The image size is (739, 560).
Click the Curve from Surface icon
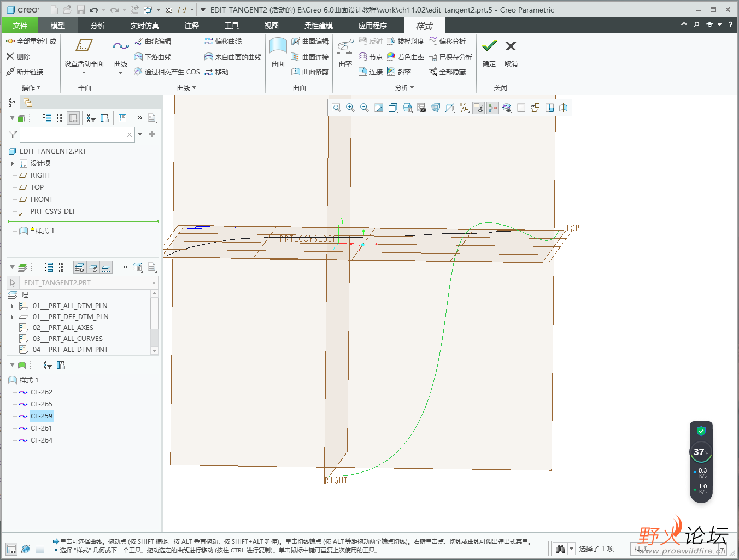point(209,57)
